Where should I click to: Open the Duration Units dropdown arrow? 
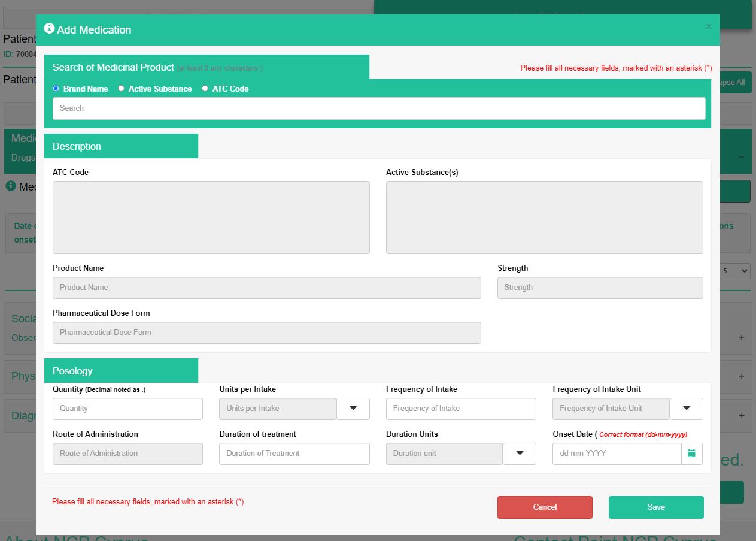tap(519, 454)
